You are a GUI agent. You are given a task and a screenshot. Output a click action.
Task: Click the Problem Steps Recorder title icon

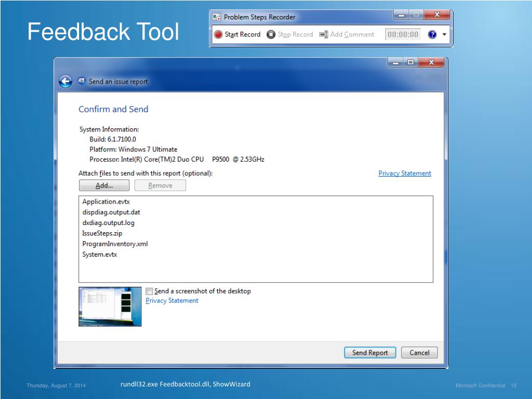(x=217, y=17)
